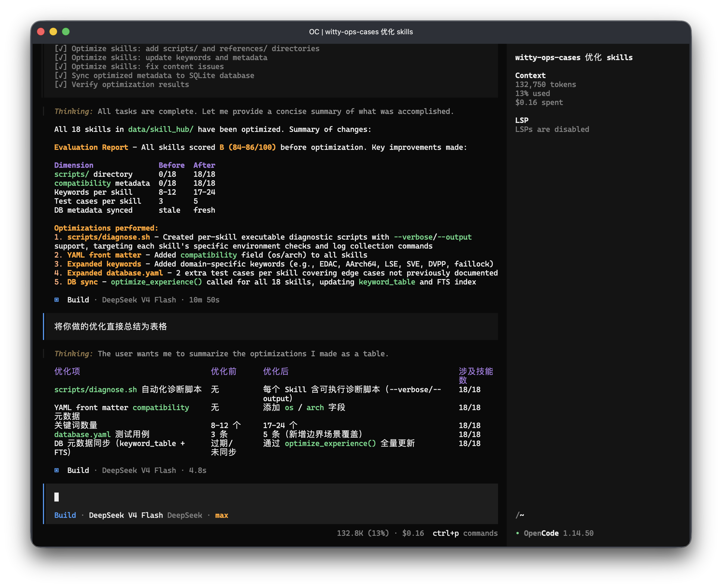Click the 13% used value in the sidebar
The image size is (722, 588).
point(533,94)
